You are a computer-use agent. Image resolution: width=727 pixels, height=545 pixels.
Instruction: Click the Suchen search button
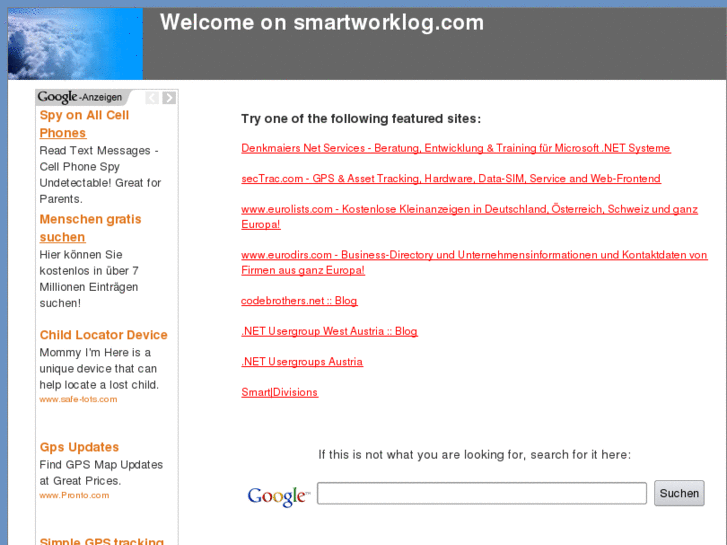(679, 493)
